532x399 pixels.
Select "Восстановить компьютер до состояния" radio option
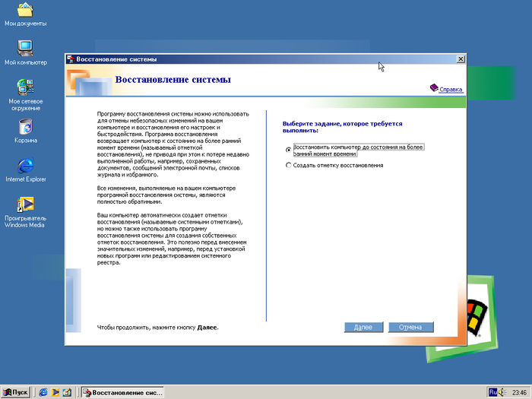point(288,149)
